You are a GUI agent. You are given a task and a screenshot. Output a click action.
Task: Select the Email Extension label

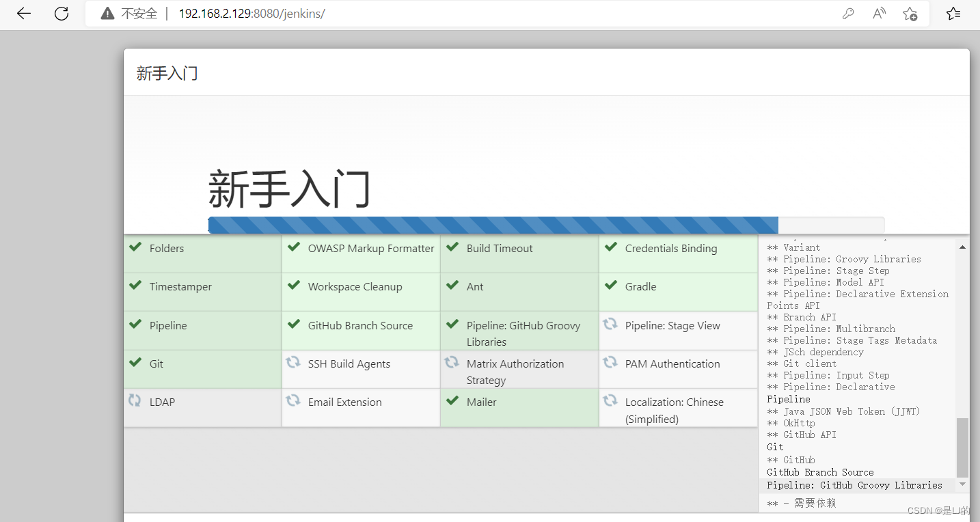pos(345,402)
